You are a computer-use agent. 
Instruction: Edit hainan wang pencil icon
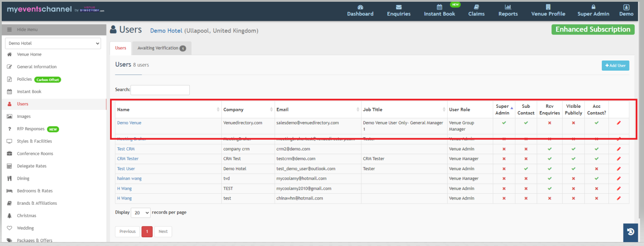(x=619, y=178)
